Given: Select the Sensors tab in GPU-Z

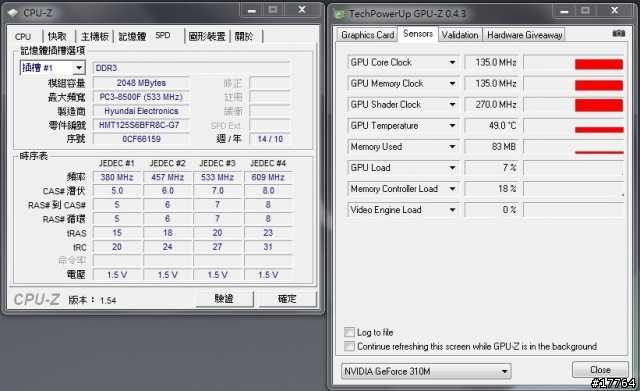Looking at the screenshot, I should coord(418,34).
